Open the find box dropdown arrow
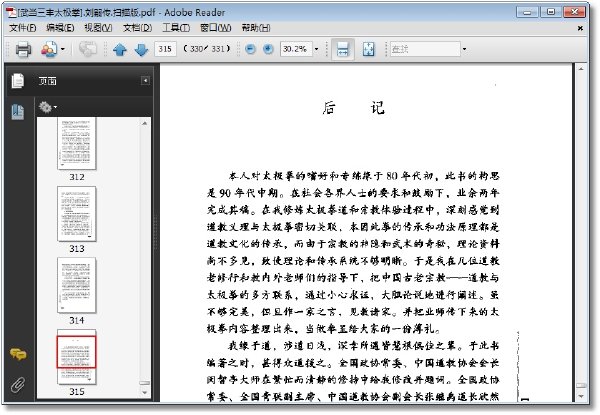 coord(465,49)
